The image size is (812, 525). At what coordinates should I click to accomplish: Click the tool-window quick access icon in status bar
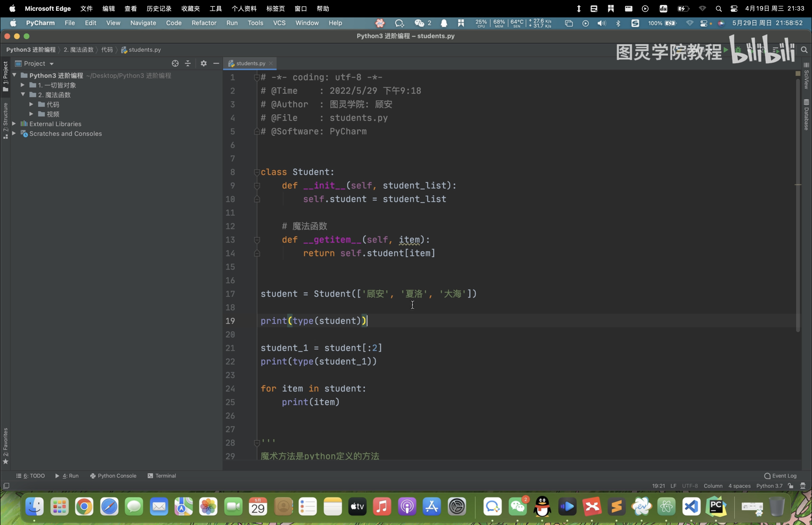pyautogui.click(x=6, y=486)
